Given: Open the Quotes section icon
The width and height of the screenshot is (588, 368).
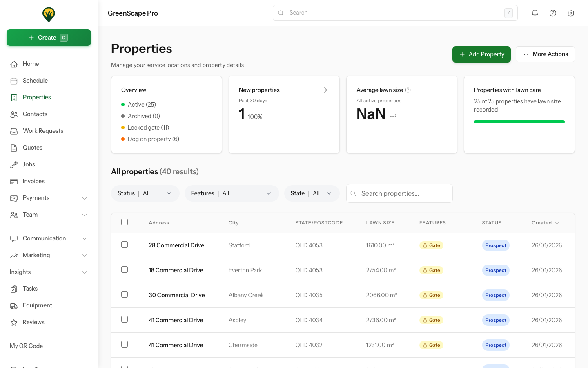Looking at the screenshot, I should coord(14,147).
